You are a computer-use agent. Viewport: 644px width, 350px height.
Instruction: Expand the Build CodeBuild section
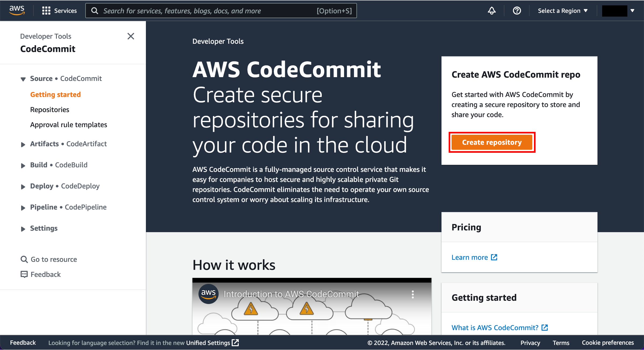(23, 166)
